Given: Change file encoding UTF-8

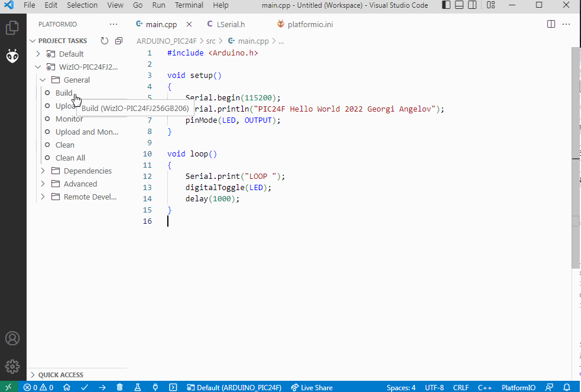Looking at the screenshot, I should pos(434,387).
